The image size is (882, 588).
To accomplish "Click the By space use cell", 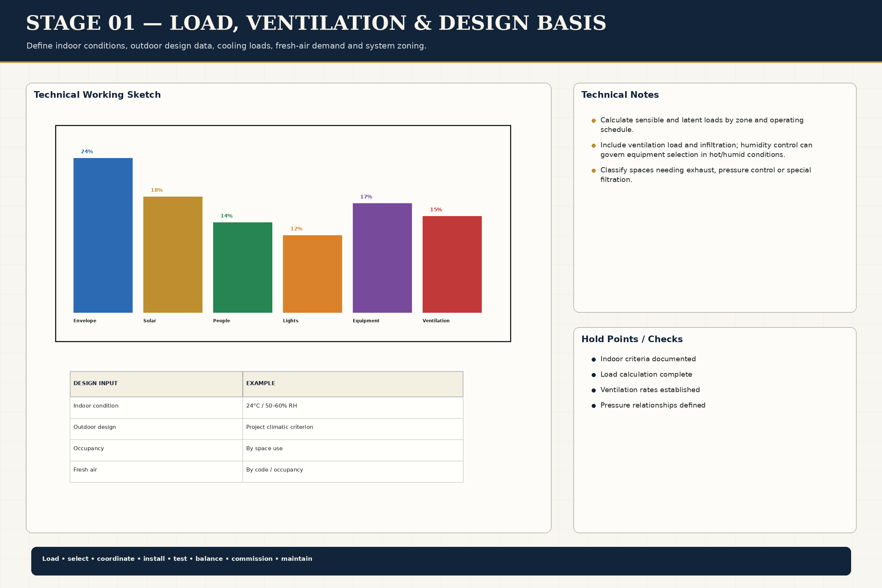I will tap(353, 451).
